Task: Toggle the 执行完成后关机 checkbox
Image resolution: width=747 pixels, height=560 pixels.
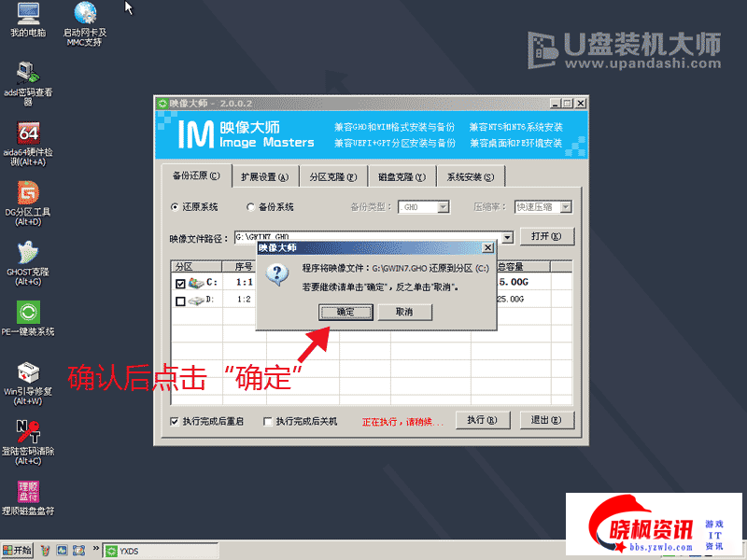Action: [269, 422]
